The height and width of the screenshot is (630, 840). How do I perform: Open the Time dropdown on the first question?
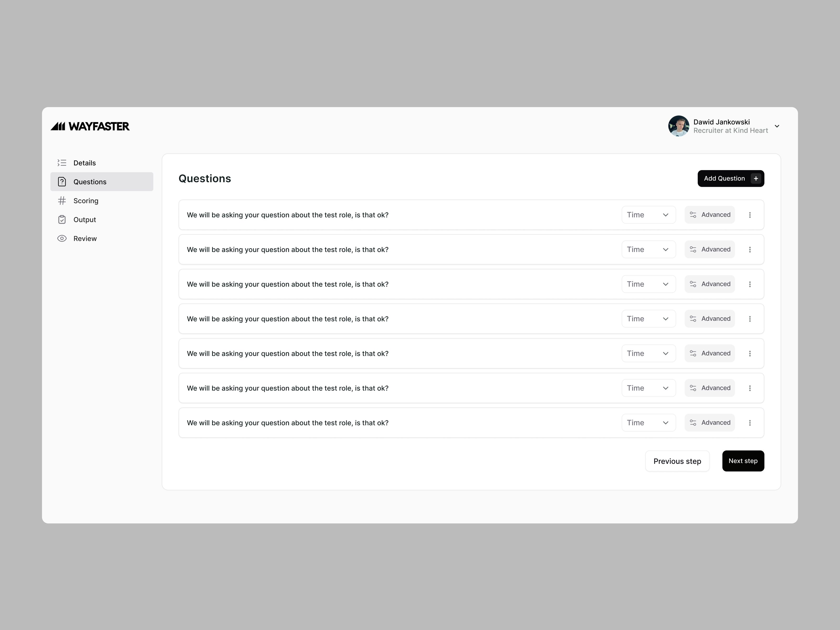[x=648, y=214]
